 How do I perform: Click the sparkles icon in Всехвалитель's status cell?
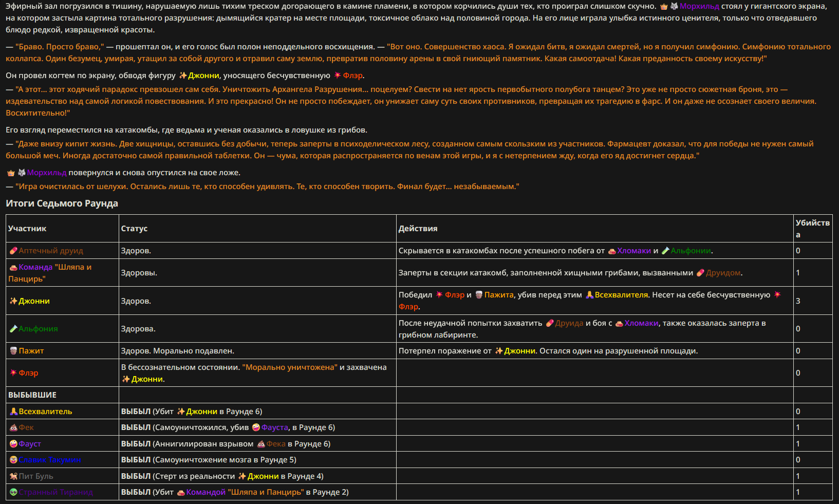[x=181, y=412]
